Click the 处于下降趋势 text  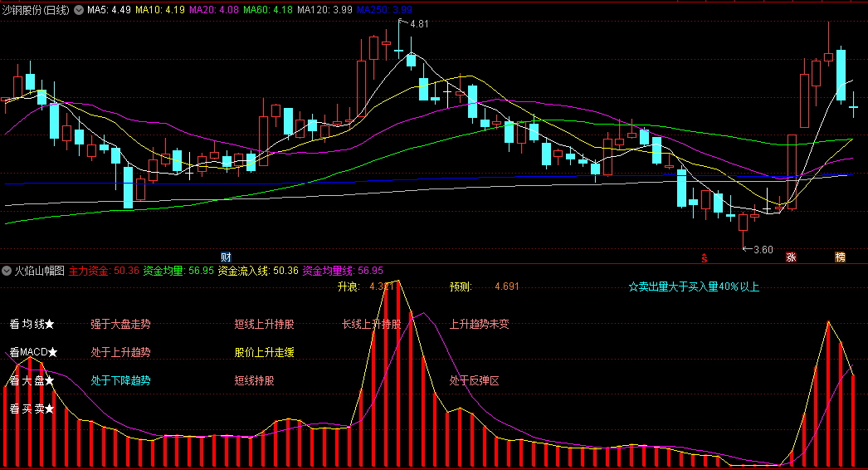120,381
